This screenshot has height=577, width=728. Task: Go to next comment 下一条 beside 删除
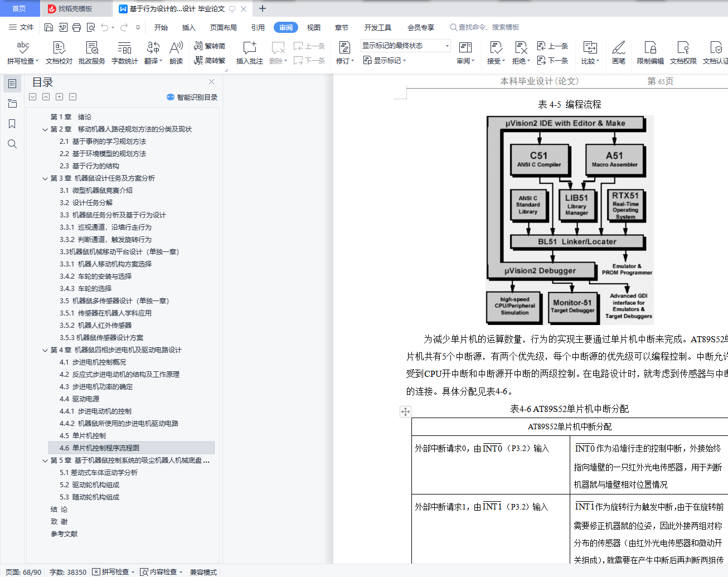tap(310, 60)
